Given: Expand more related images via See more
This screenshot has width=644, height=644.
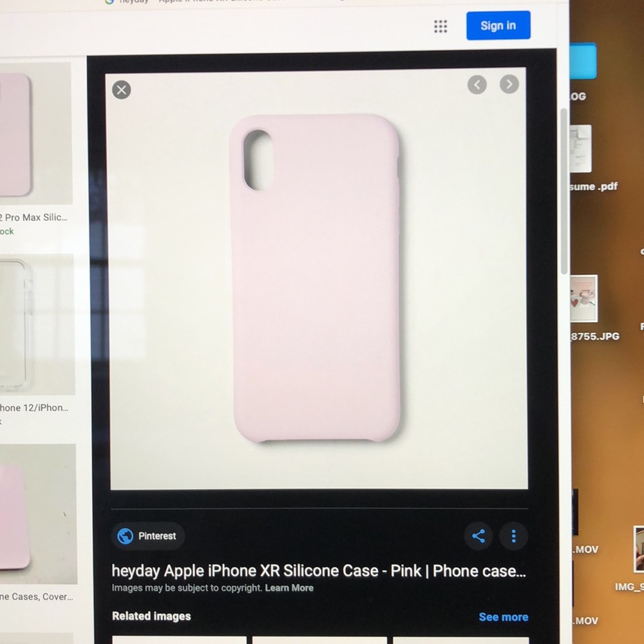Looking at the screenshot, I should coord(504,616).
